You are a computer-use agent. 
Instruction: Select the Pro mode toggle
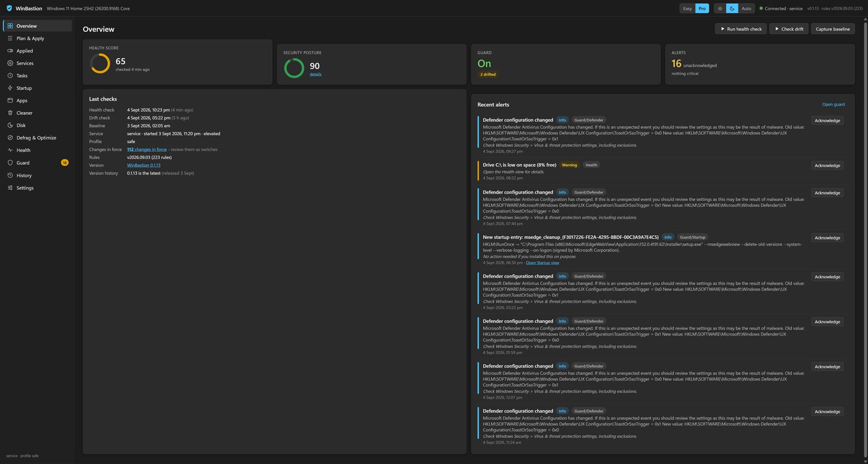(x=702, y=8)
